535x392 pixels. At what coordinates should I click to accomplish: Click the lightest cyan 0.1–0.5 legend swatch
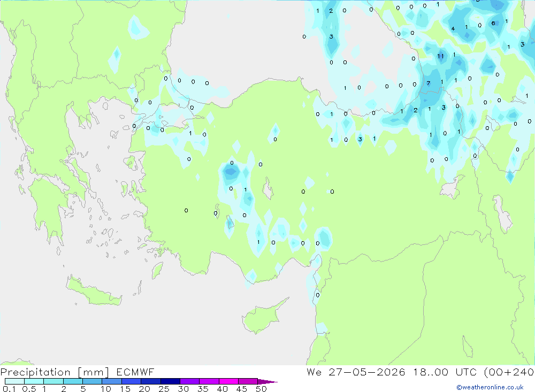tap(14, 381)
